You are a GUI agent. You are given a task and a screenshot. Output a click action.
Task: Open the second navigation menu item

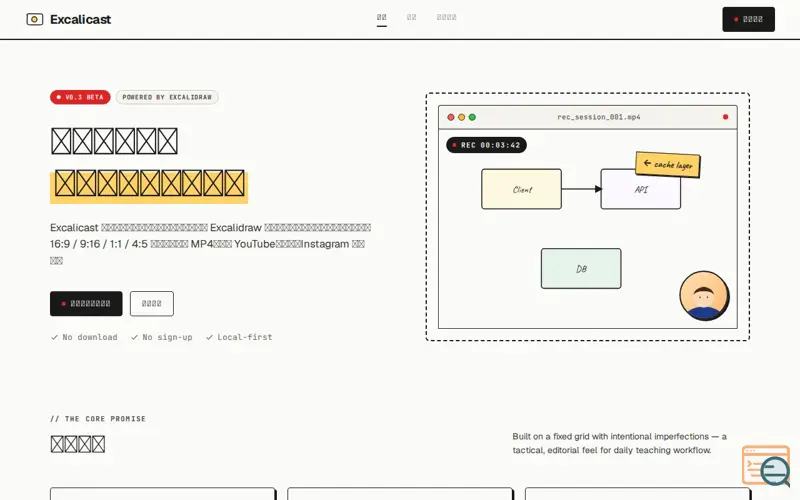411,17
